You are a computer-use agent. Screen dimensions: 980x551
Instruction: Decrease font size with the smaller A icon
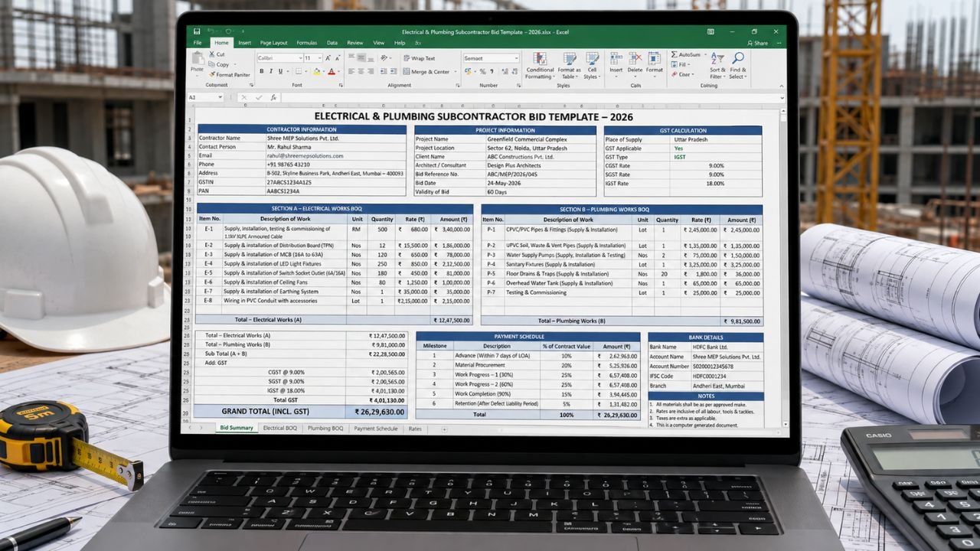(x=338, y=58)
